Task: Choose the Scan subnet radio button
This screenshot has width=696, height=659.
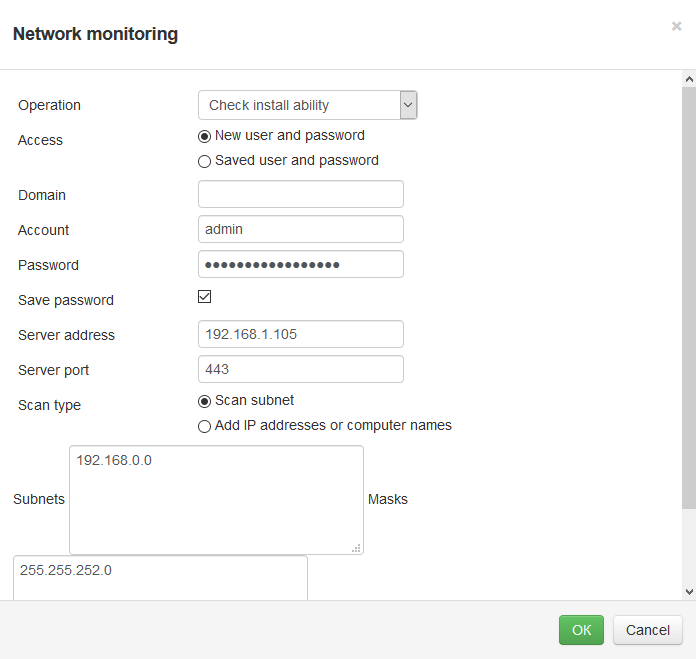Action: pyautogui.click(x=205, y=401)
